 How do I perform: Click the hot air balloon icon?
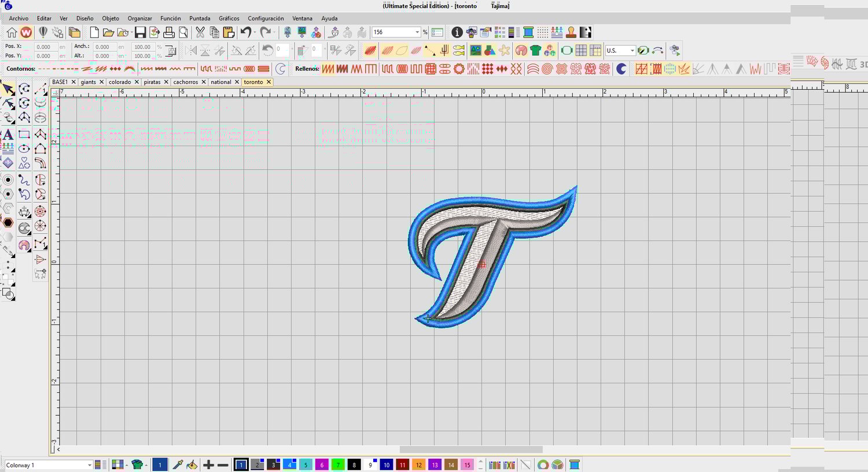[x=43, y=32]
